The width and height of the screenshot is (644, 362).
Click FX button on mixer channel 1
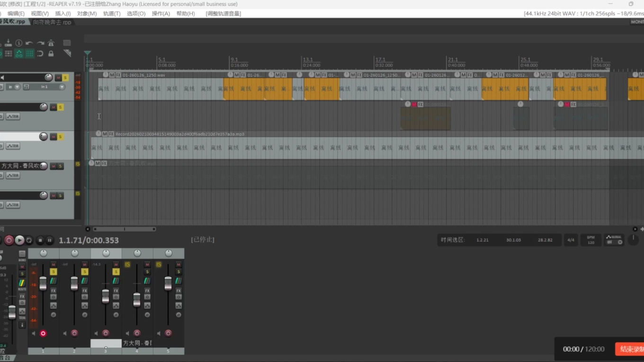tap(54, 291)
